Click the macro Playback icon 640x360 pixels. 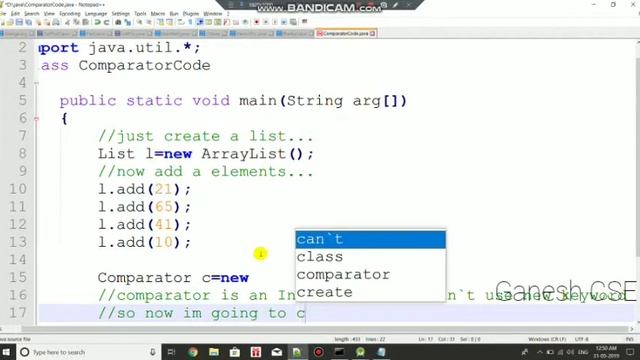(x=274, y=22)
